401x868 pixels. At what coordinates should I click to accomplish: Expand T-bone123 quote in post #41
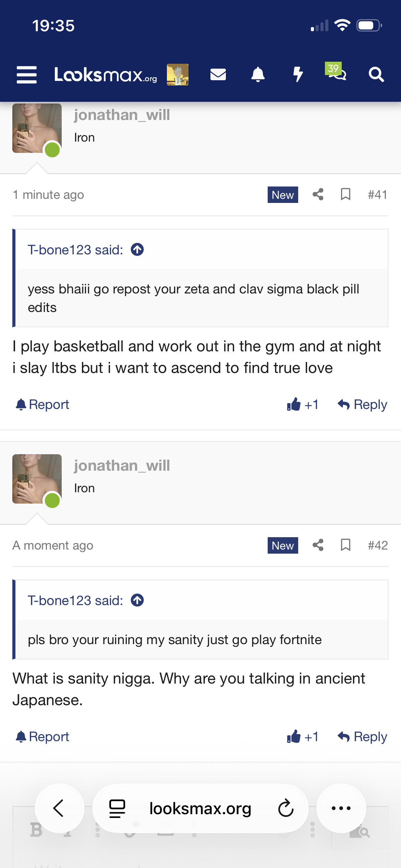click(x=137, y=250)
